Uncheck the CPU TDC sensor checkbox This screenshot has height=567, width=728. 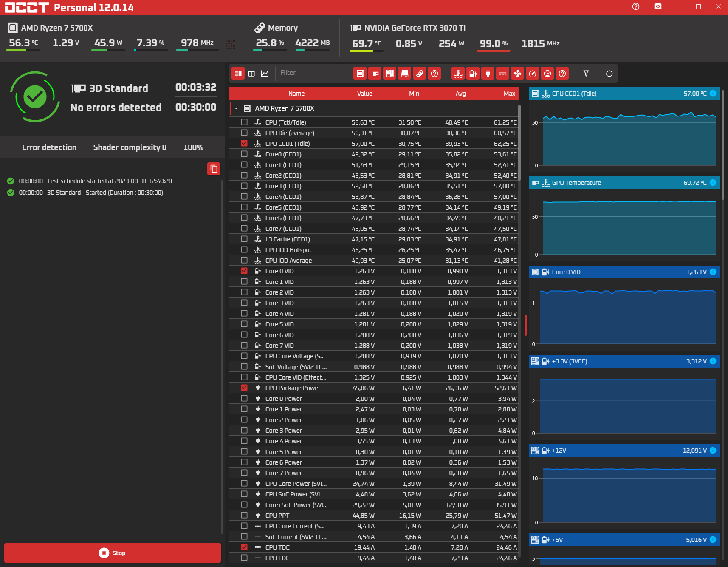[244, 547]
